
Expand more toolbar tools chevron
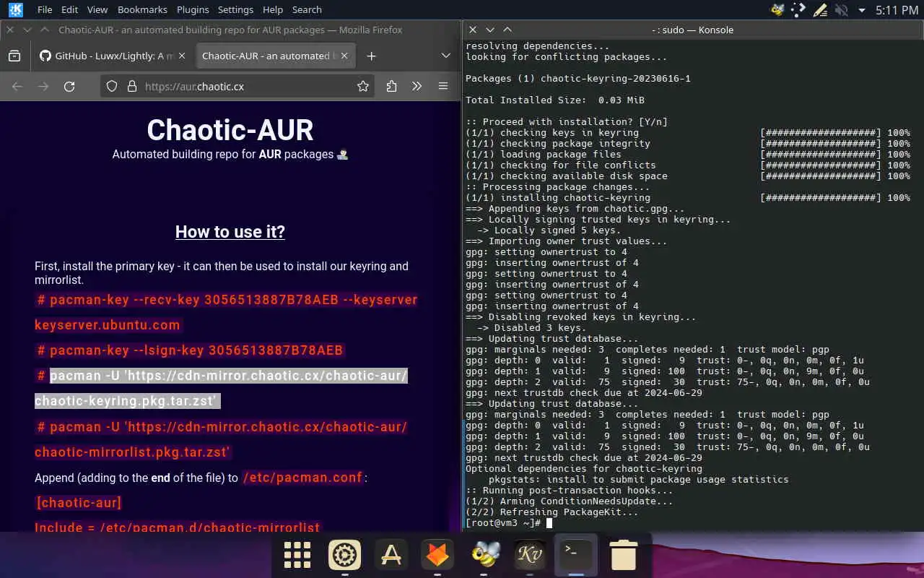(417, 86)
